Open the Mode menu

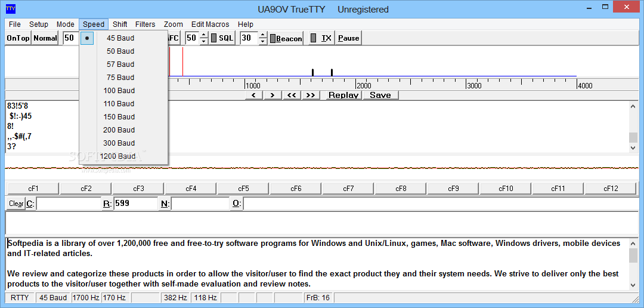[66, 24]
